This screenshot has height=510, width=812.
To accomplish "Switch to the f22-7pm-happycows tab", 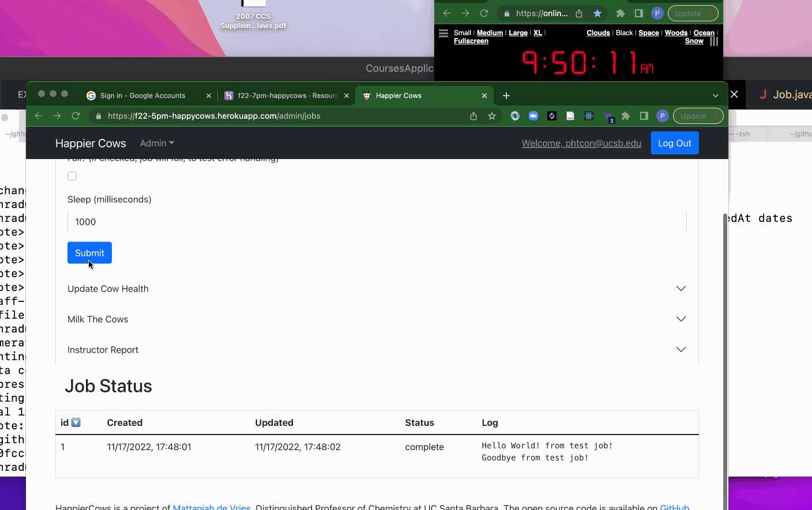I will point(283,95).
